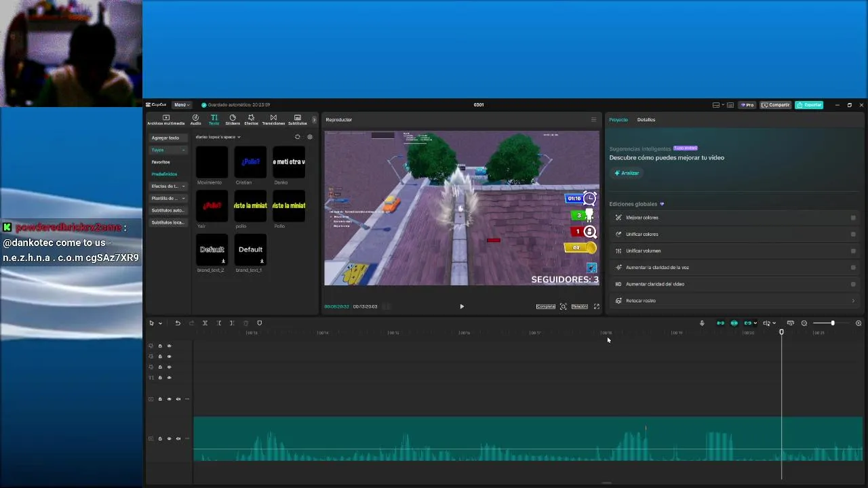Click the preview focus zoom icon

(x=563, y=306)
